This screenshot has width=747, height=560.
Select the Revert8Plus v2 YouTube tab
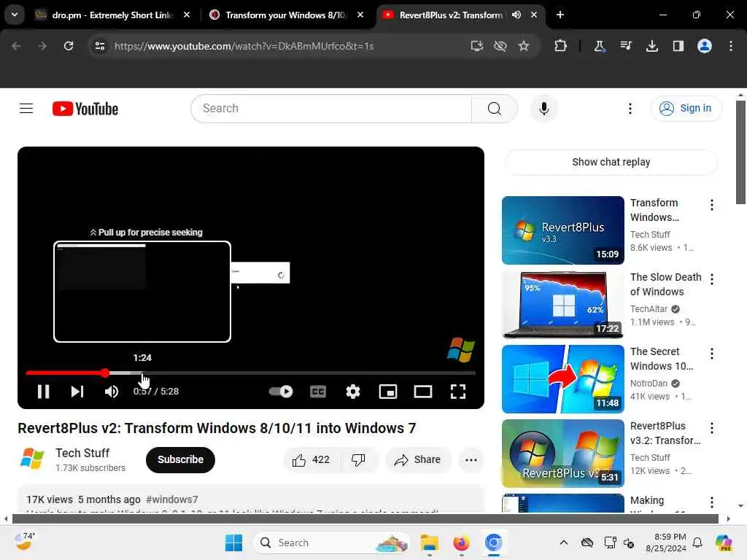450,15
